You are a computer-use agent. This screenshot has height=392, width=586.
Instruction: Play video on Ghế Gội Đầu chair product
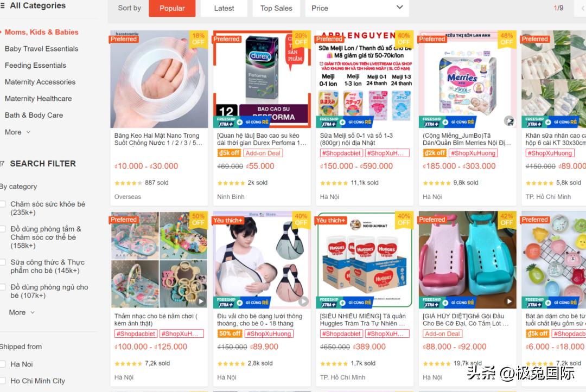[x=509, y=301]
